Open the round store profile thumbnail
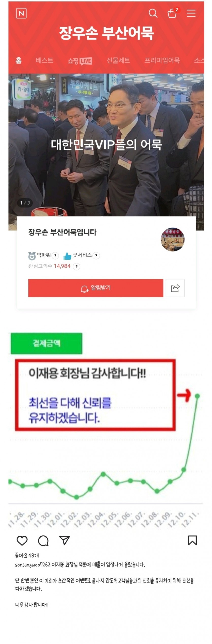Screen dimensions: 212x644 [x=173, y=239]
